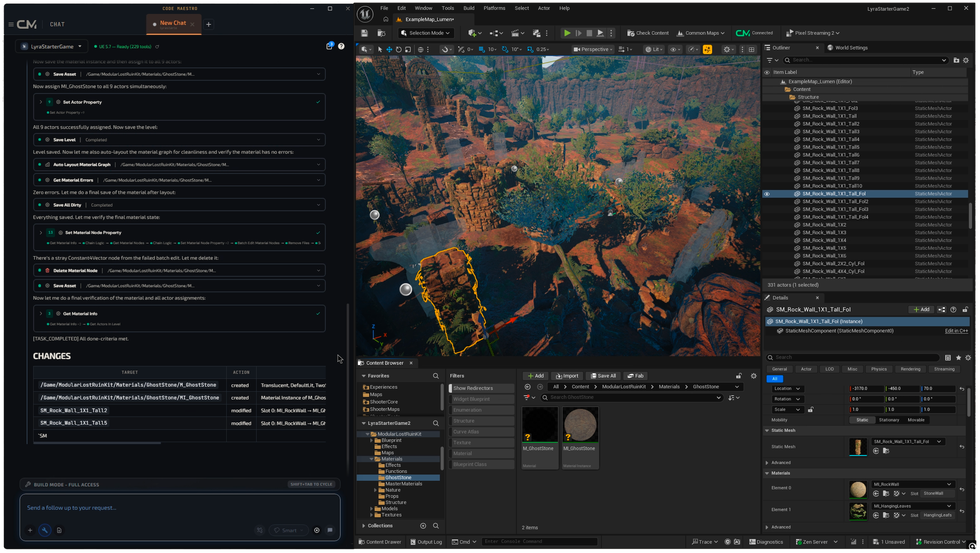Click the Stop simulation button
Image resolution: width=980 pixels, height=553 pixels.
tap(589, 33)
